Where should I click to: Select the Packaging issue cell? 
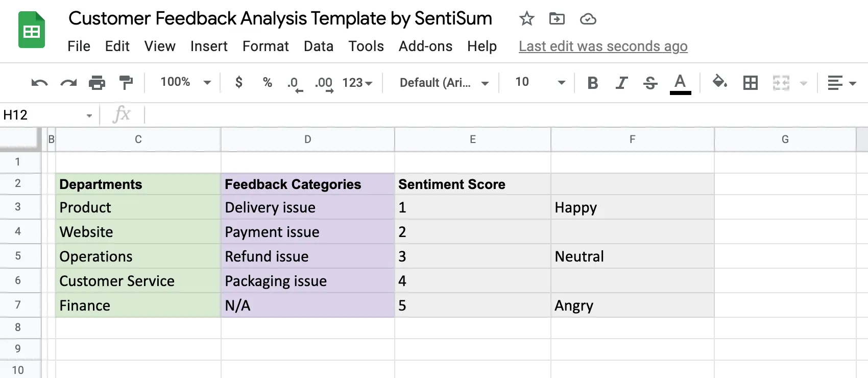click(308, 281)
